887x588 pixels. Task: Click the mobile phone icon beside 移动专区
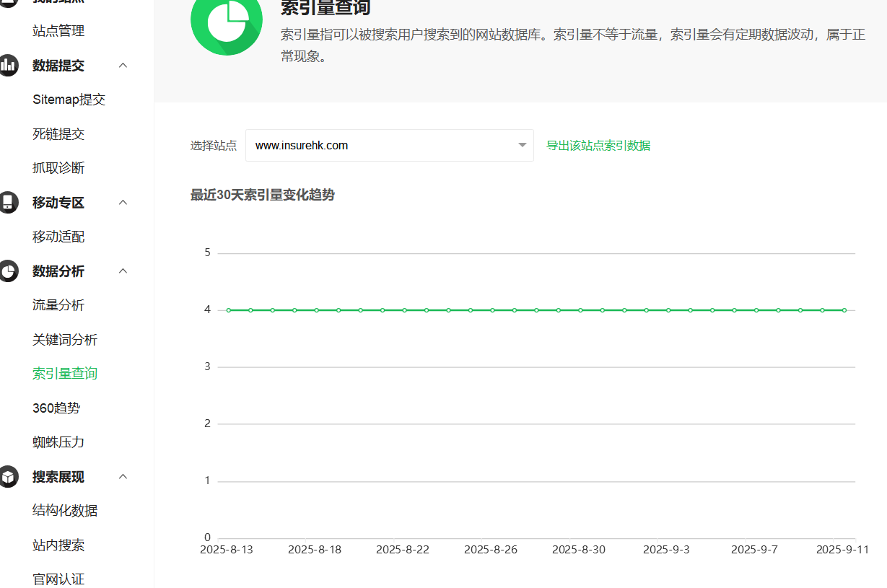tap(8, 203)
